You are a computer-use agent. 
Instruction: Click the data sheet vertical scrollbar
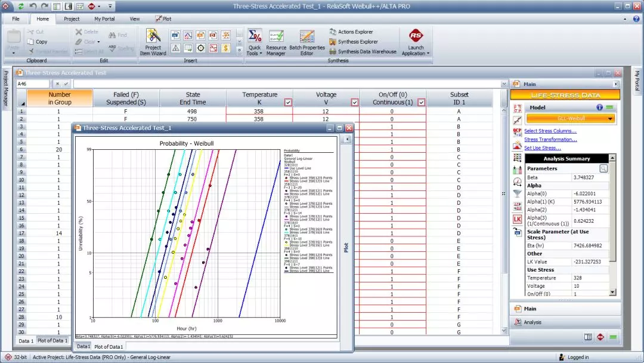tap(504, 220)
